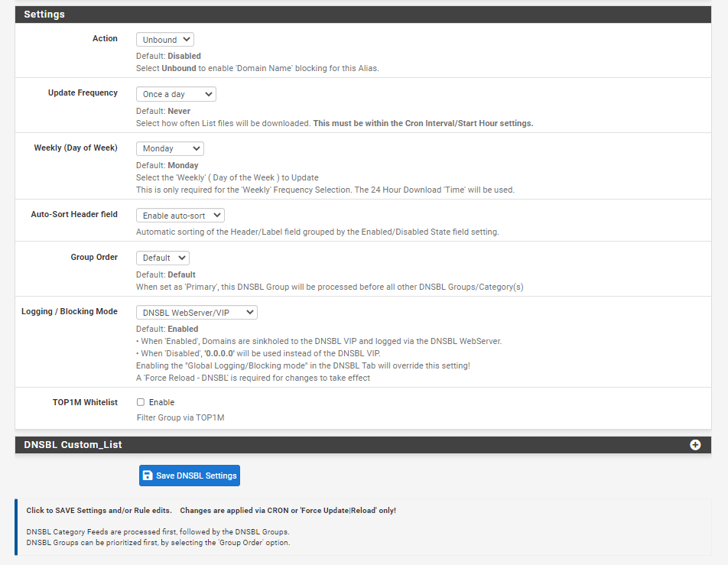Viewport: 728px width, 565px height.
Task: Enable the TOP1M Whitelist checkbox
Action: 141,402
